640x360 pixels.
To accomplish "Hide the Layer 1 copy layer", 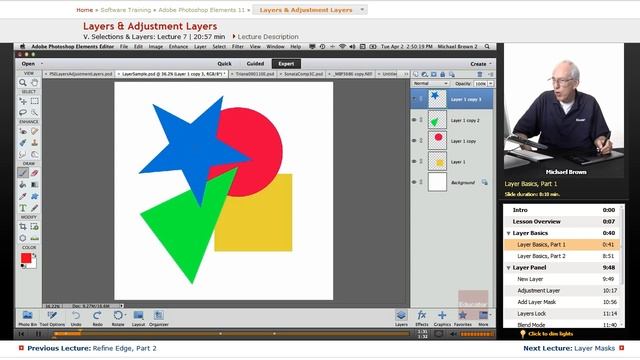I will (x=414, y=141).
